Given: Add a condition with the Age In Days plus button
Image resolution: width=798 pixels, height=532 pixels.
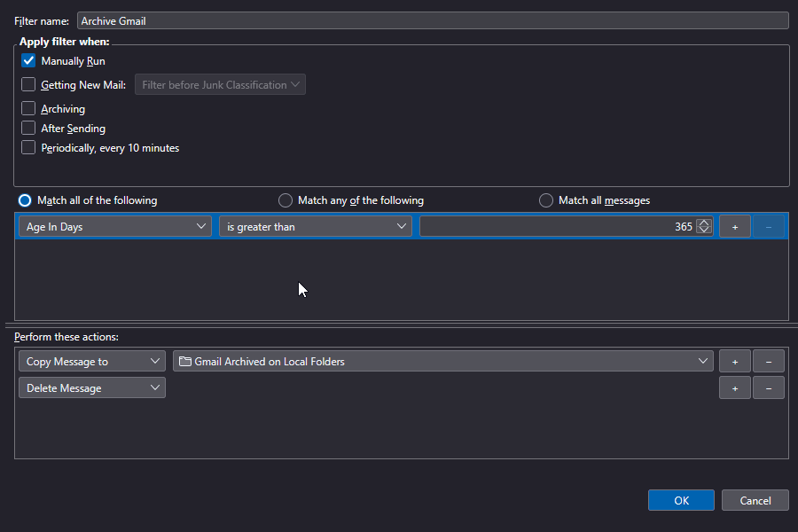Looking at the screenshot, I should [x=734, y=227].
